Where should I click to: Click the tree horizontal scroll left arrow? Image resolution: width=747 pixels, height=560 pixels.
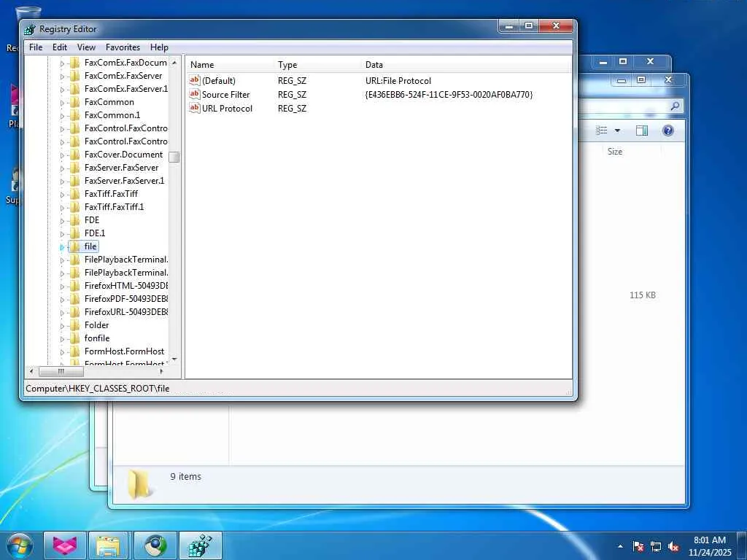pos(31,371)
